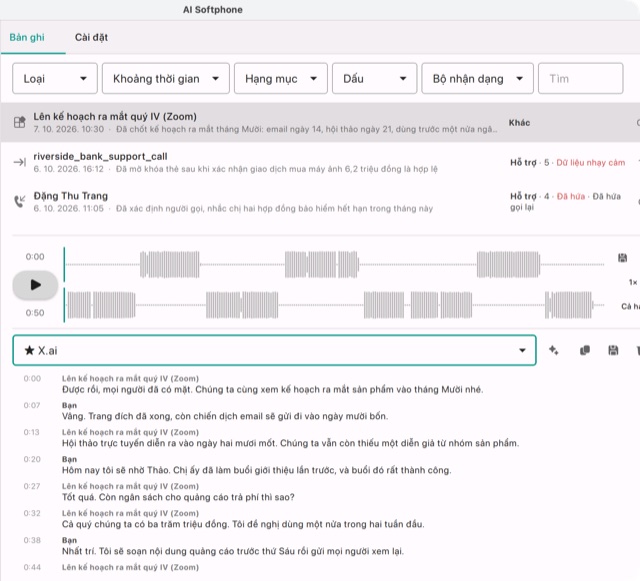Viewport: 640px width, 581px height.
Task: Click the AI sparkle re-process icon
Action: (553, 350)
